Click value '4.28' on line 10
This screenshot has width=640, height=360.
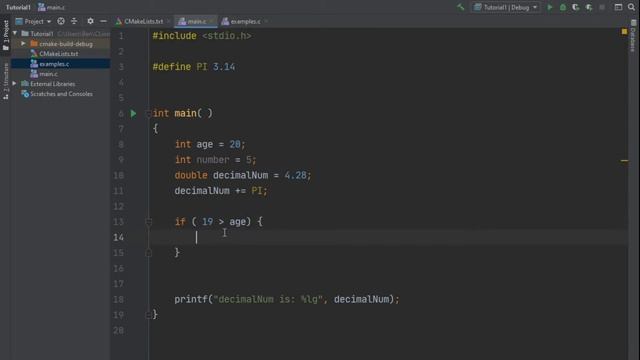click(296, 176)
